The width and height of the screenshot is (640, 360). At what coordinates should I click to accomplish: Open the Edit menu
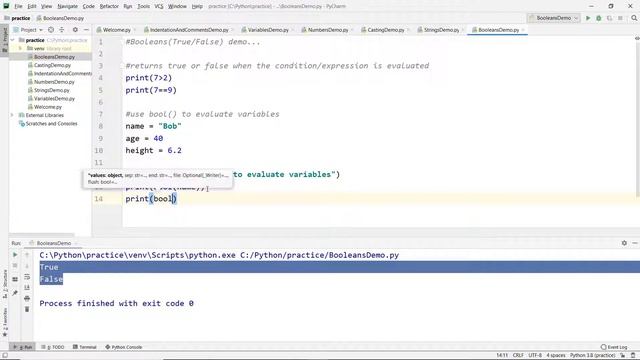pos(32,6)
